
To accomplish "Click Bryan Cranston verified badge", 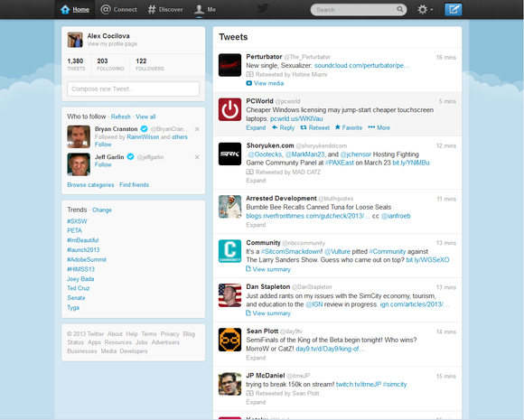I will (x=144, y=128).
